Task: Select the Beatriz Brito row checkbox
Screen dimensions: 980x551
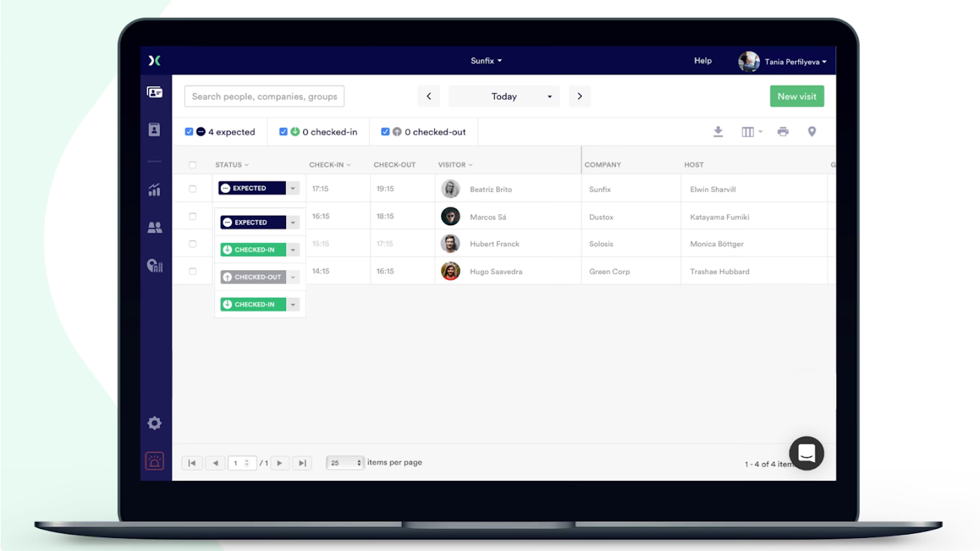Action: 192,189
